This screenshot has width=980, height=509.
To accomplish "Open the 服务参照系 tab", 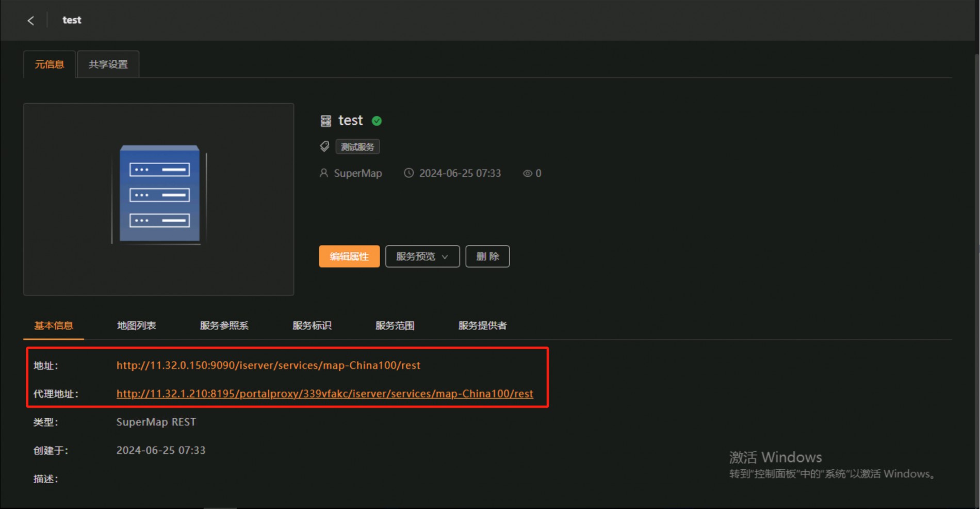I will (x=224, y=325).
